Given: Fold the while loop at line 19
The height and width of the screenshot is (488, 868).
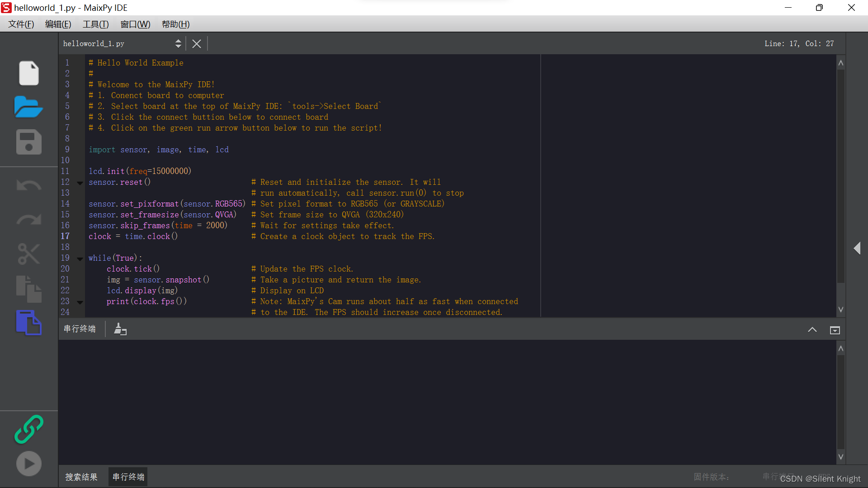Looking at the screenshot, I should coord(80,259).
